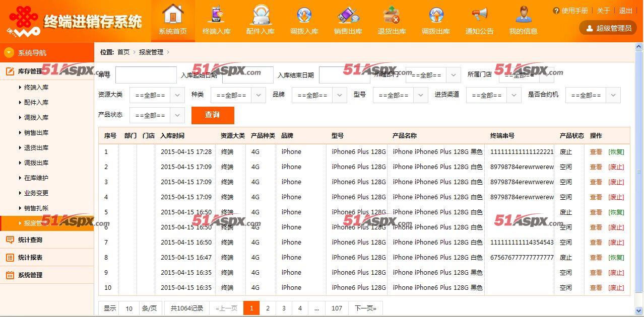Open the 我的信息 user icon
This screenshot has height=317, width=644.
(524, 21)
